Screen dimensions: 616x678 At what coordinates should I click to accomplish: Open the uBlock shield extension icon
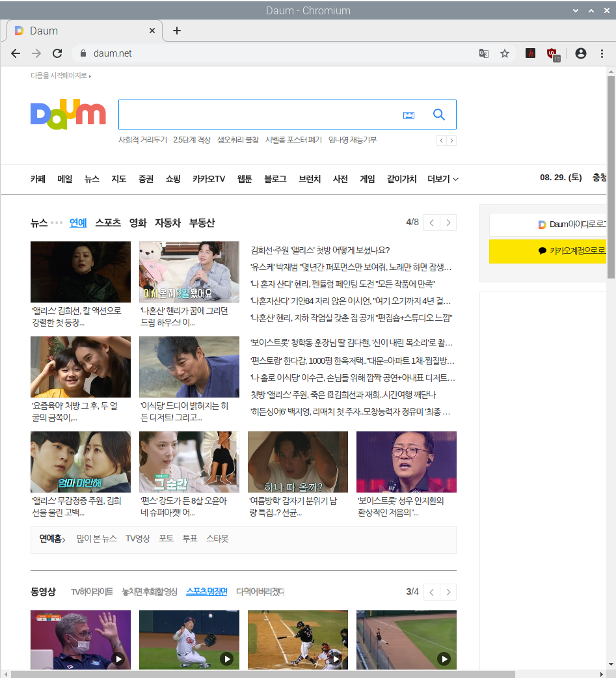(x=553, y=54)
